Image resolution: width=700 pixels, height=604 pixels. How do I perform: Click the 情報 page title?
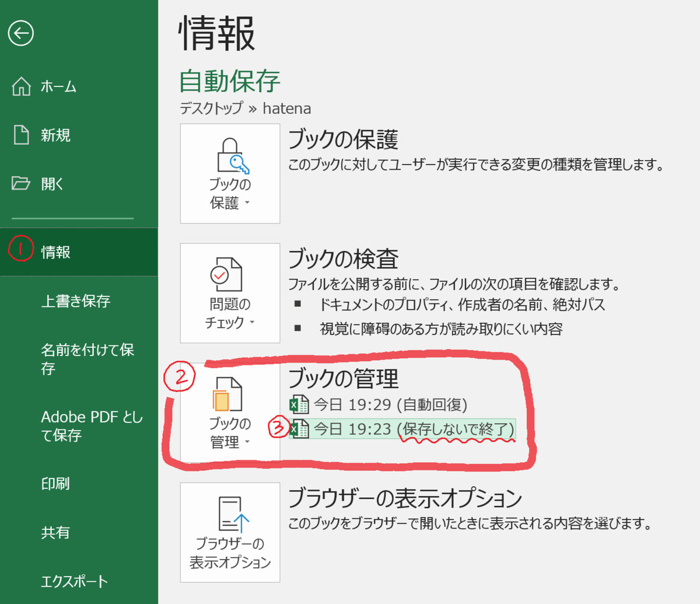[x=216, y=33]
